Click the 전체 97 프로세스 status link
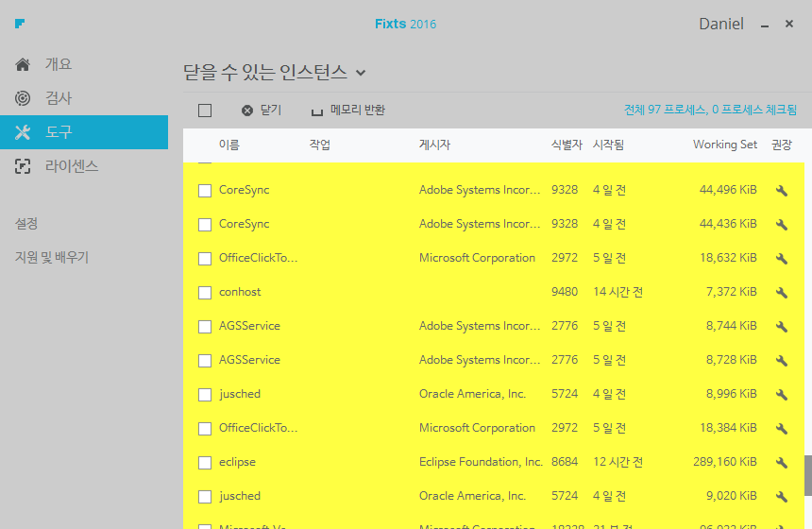 pos(710,110)
